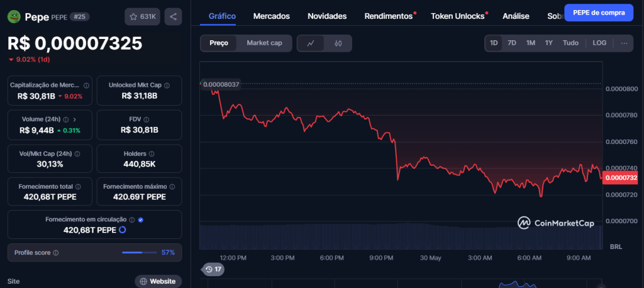This screenshot has width=644, height=288.
Task: Click the R$ 30,81B market cap value
Action: click(x=36, y=96)
